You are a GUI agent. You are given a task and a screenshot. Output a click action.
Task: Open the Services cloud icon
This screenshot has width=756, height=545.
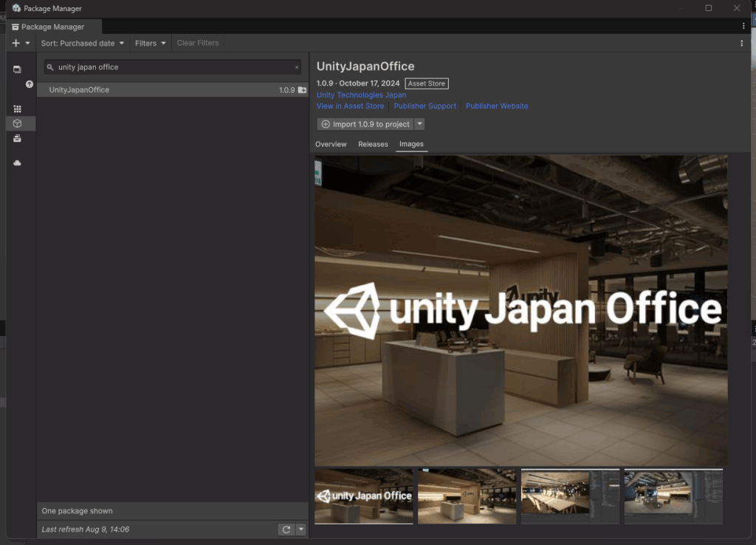(x=18, y=163)
